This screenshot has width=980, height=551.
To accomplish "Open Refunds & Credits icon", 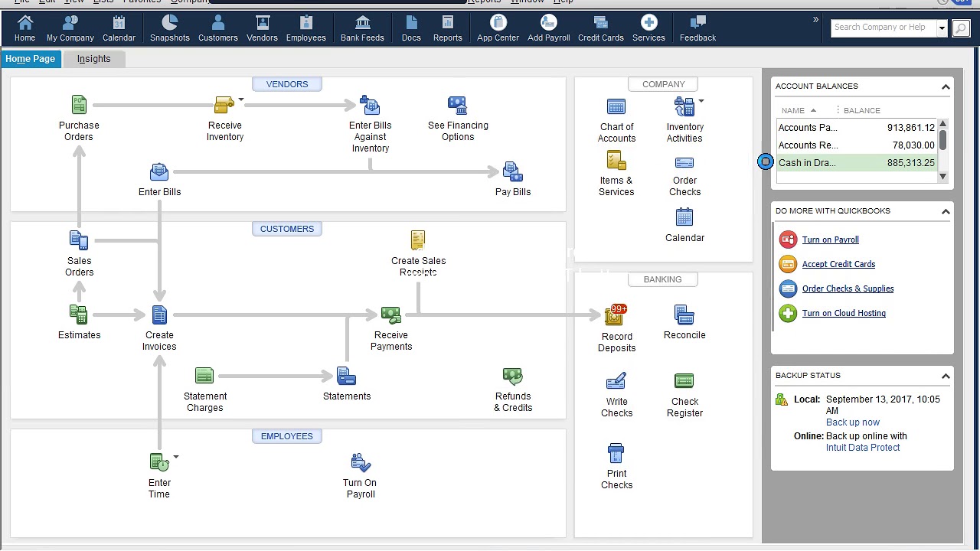I will pyautogui.click(x=512, y=376).
